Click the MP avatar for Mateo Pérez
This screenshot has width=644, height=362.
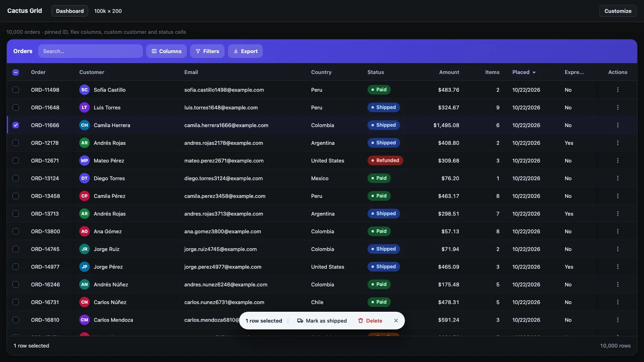coord(85,160)
